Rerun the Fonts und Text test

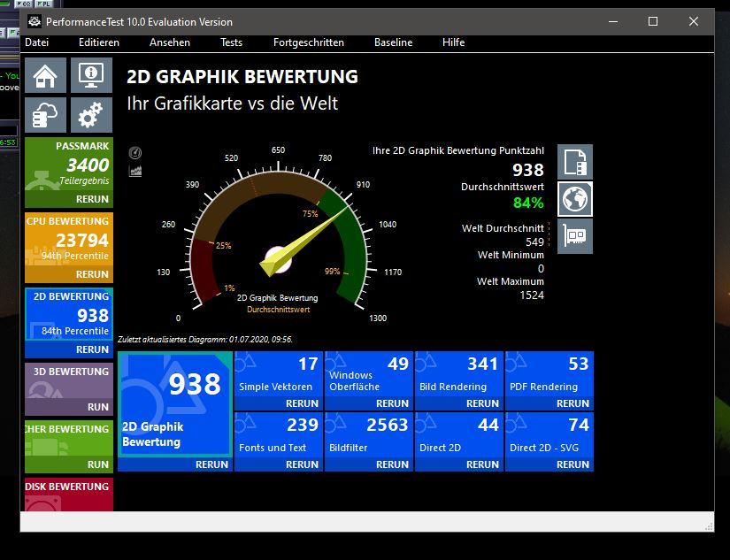click(x=302, y=464)
